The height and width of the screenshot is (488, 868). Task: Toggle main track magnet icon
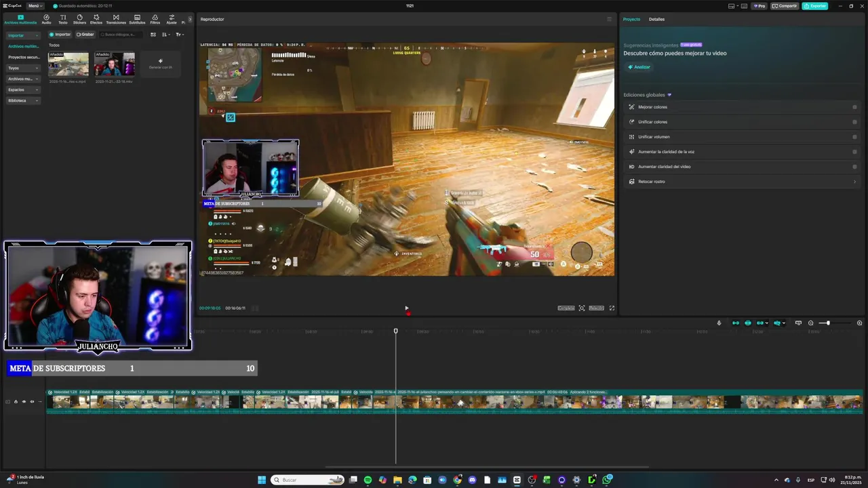(x=736, y=323)
